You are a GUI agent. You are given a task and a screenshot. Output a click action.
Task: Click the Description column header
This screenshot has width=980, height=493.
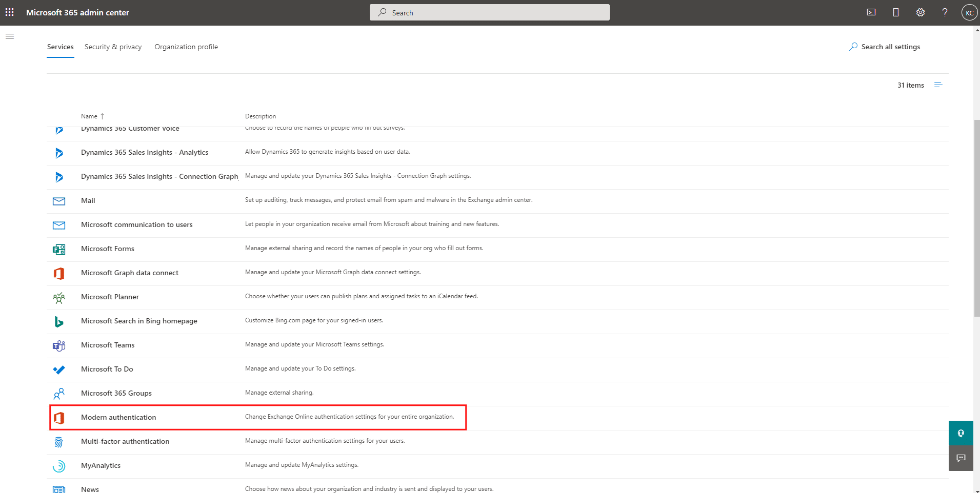tap(261, 116)
